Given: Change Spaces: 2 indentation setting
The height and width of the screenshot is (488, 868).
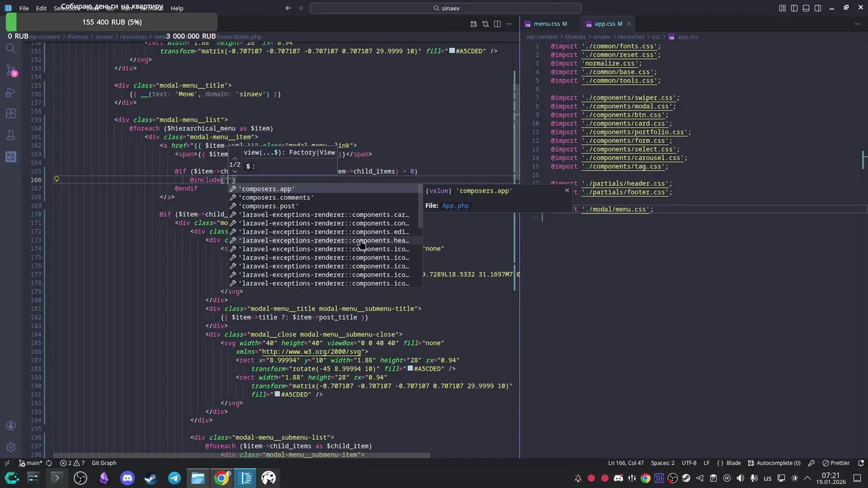Looking at the screenshot, I should (x=663, y=463).
